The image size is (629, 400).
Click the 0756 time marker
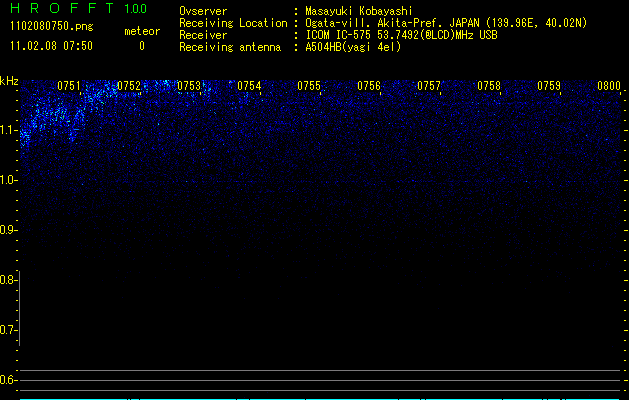click(x=369, y=86)
